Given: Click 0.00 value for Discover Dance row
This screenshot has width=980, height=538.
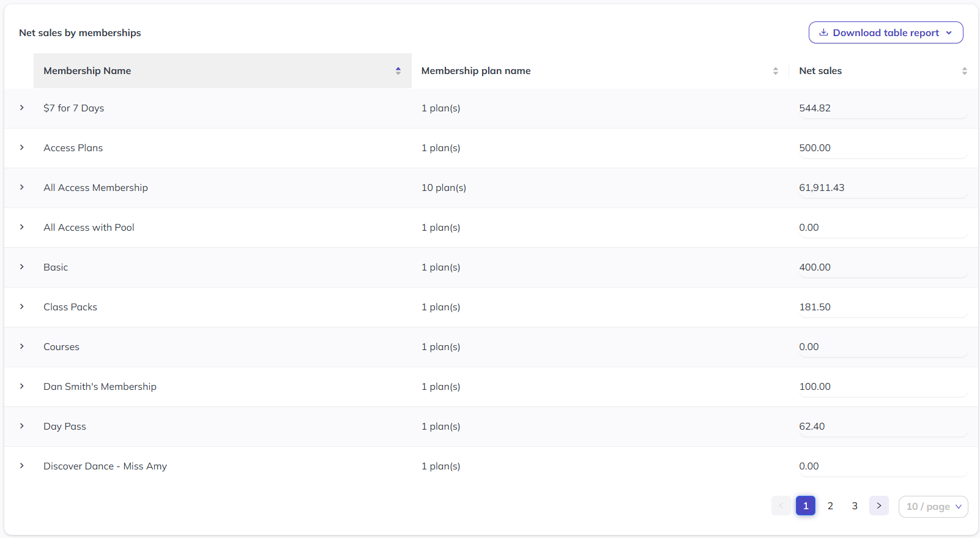Looking at the screenshot, I should point(809,466).
